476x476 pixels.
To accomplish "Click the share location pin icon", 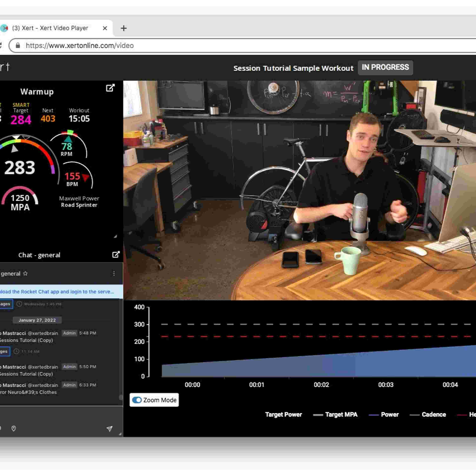I will pos(14,428).
